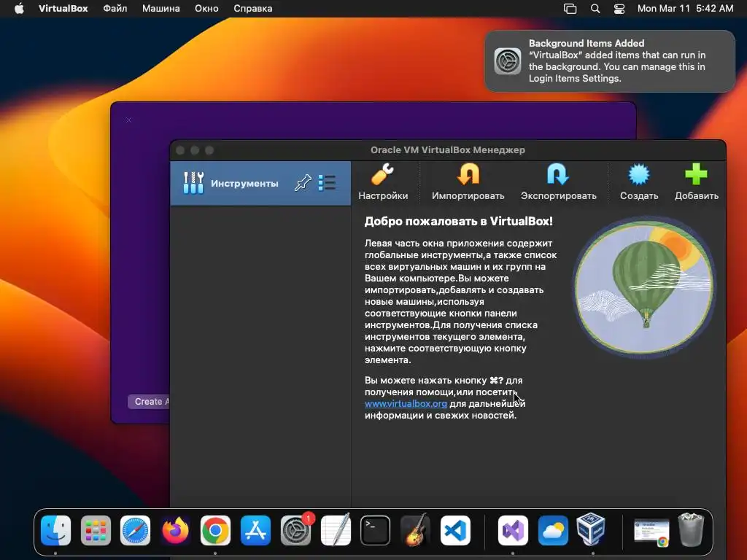Open the Файл menu
This screenshot has height=560, width=747.
pos(115,9)
